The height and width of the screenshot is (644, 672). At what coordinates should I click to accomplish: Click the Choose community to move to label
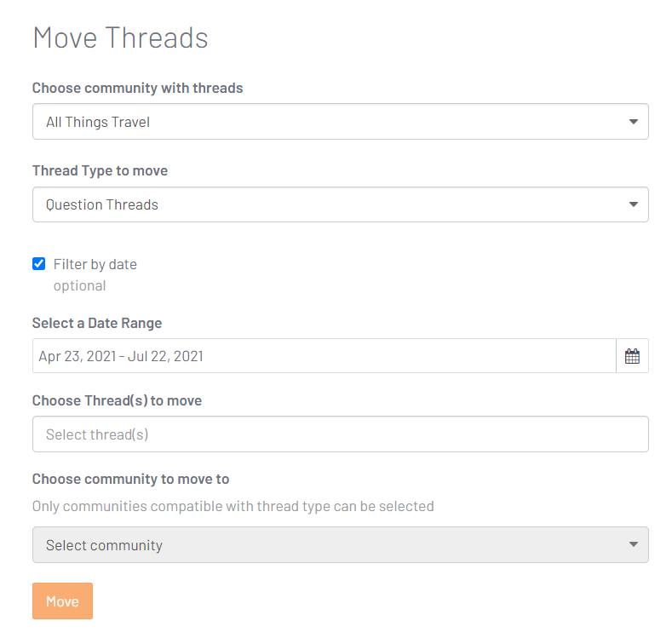(x=130, y=479)
